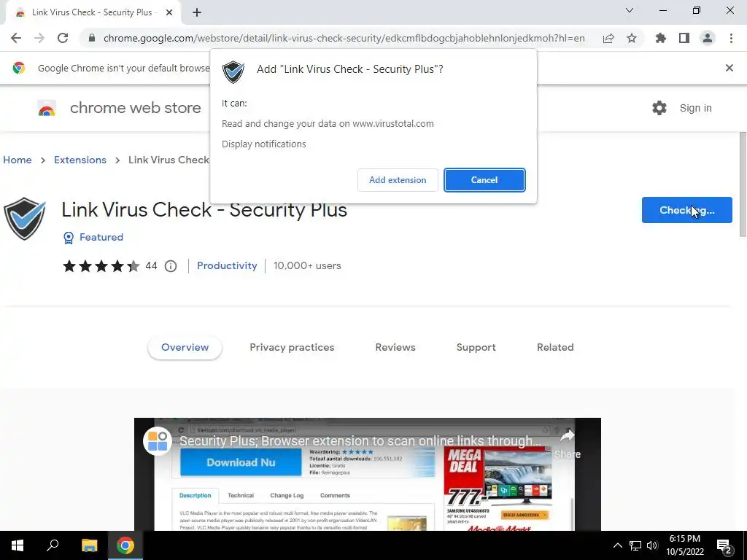Click the page vertical scrollbar
This screenshot has height=560, width=747.
(x=743, y=183)
